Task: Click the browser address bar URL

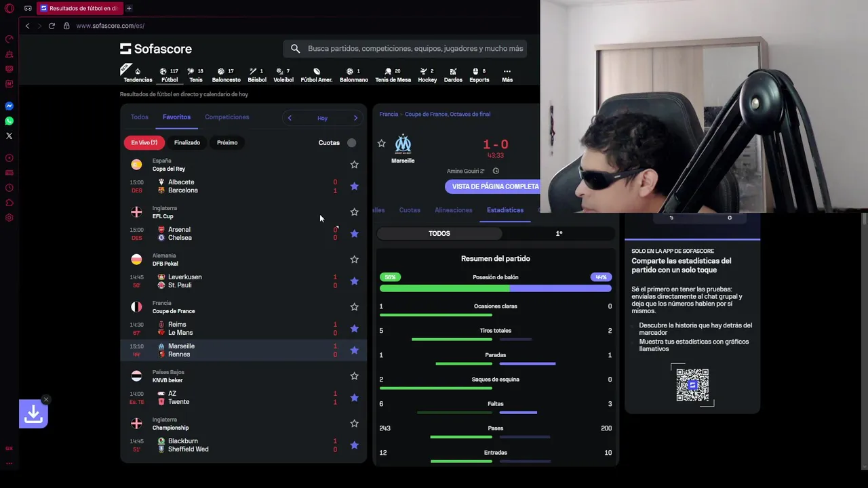Action: pyautogui.click(x=111, y=26)
